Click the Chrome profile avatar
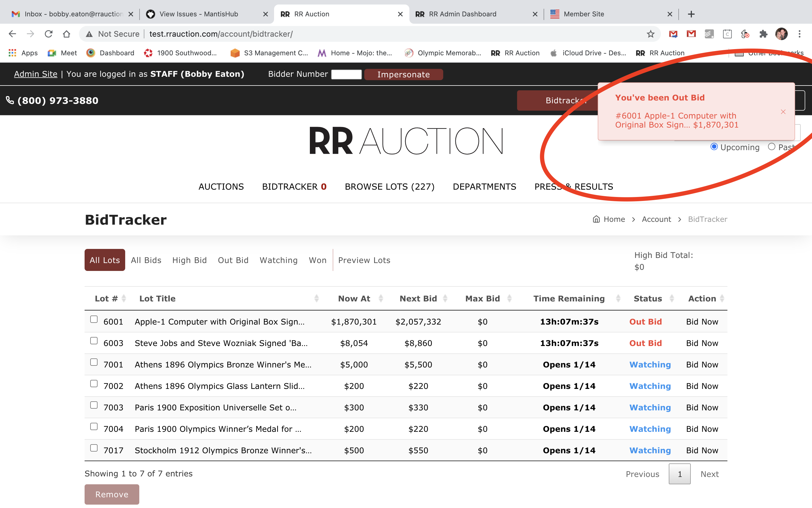Screen dimensions: 812x508 click(782, 34)
